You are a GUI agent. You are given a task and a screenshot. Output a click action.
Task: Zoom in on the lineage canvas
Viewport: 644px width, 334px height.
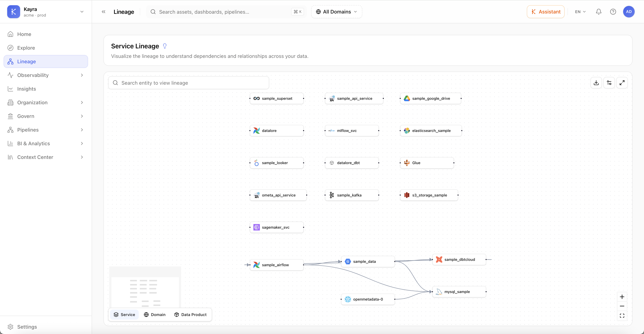pyautogui.click(x=622, y=297)
